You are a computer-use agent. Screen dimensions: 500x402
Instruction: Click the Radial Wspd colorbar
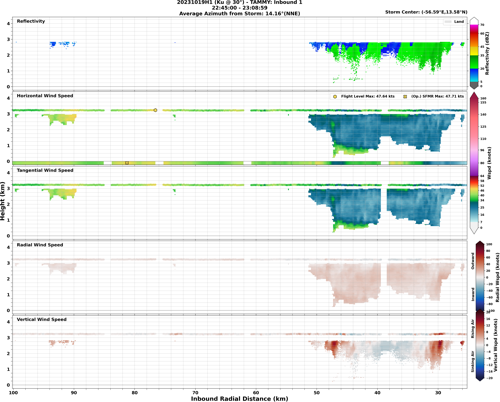[480, 277]
